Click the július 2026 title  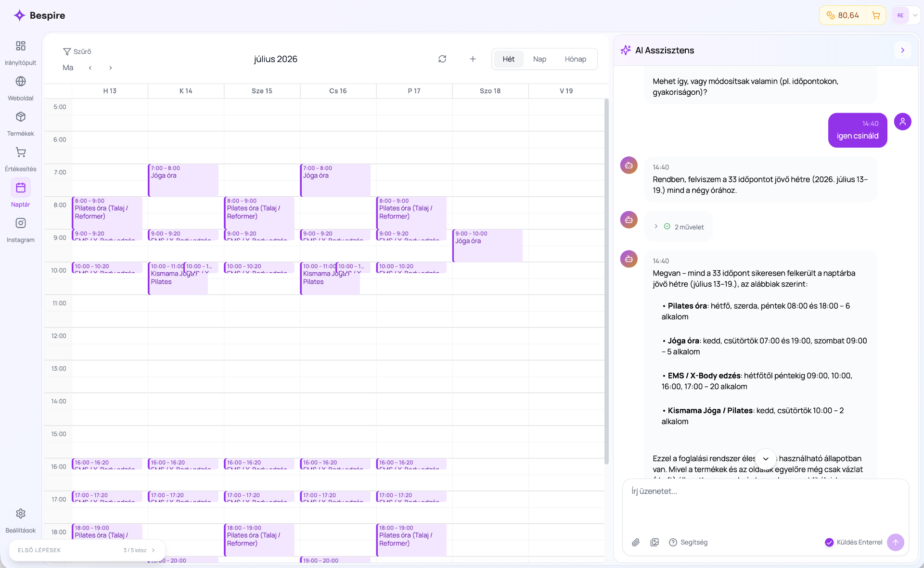click(x=275, y=59)
